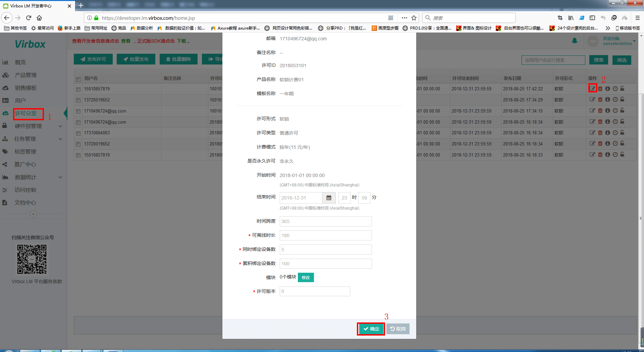The image size is (644, 352).
Task: Open the browser library icon
Action: tap(571, 18)
